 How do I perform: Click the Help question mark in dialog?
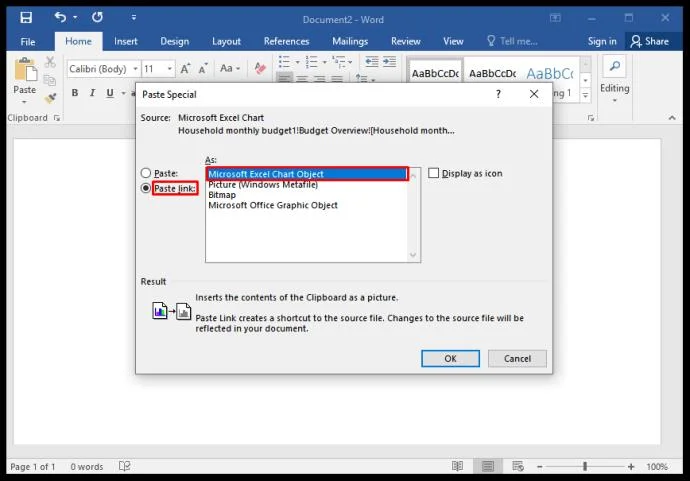(x=498, y=94)
